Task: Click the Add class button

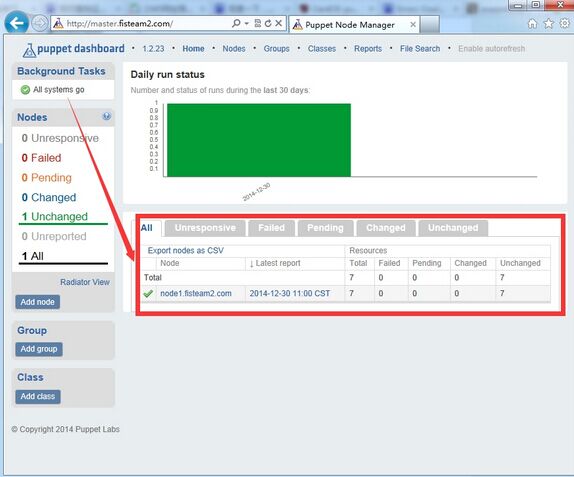Action: tap(38, 396)
